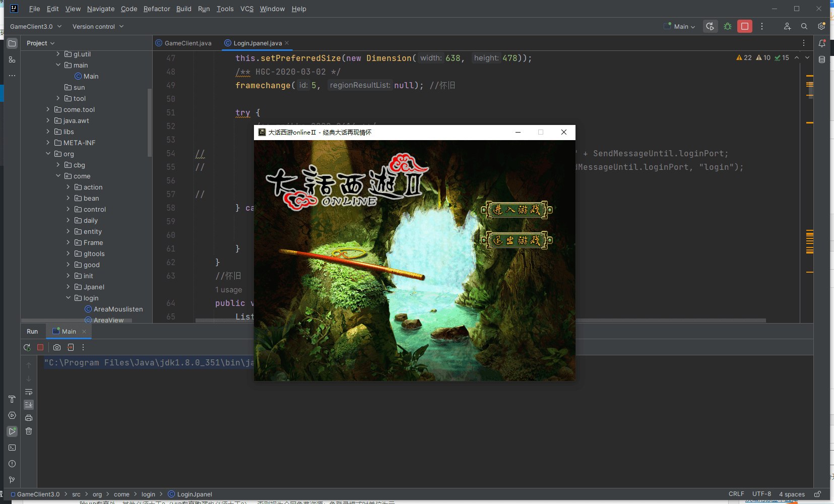This screenshot has width=834, height=504.
Task: Click the orange warning stripe mark next to line 51
Action: (x=810, y=122)
